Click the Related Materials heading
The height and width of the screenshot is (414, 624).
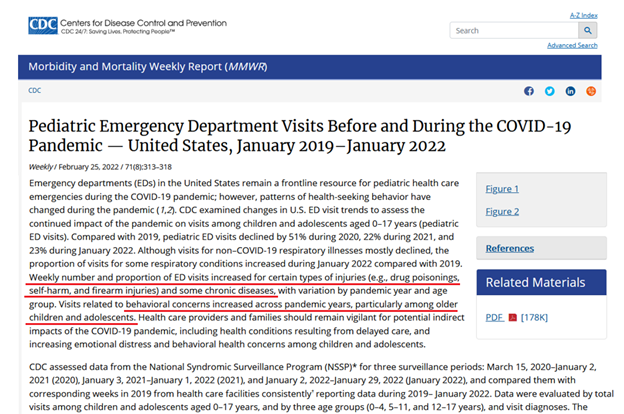coord(535,282)
